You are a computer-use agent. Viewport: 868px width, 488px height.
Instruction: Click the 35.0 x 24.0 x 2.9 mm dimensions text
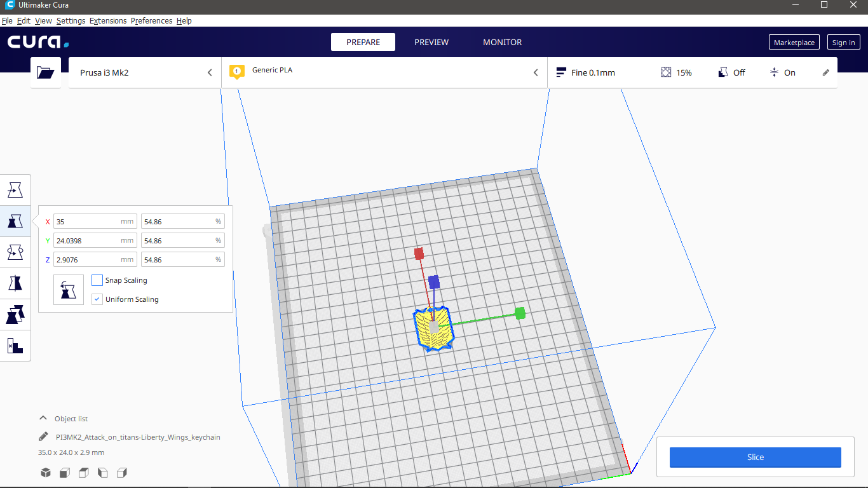coord(71,452)
